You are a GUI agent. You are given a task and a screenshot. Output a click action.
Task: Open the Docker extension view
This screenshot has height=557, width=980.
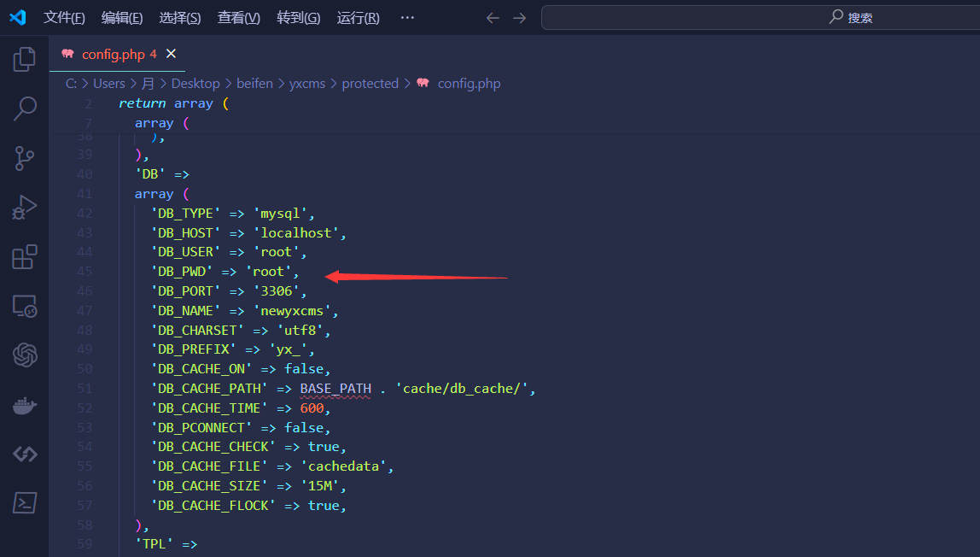click(24, 405)
